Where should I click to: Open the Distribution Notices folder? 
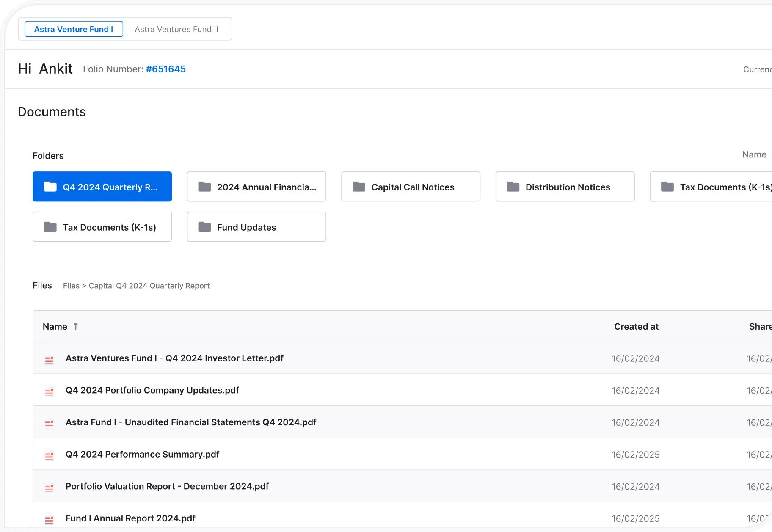point(565,187)
